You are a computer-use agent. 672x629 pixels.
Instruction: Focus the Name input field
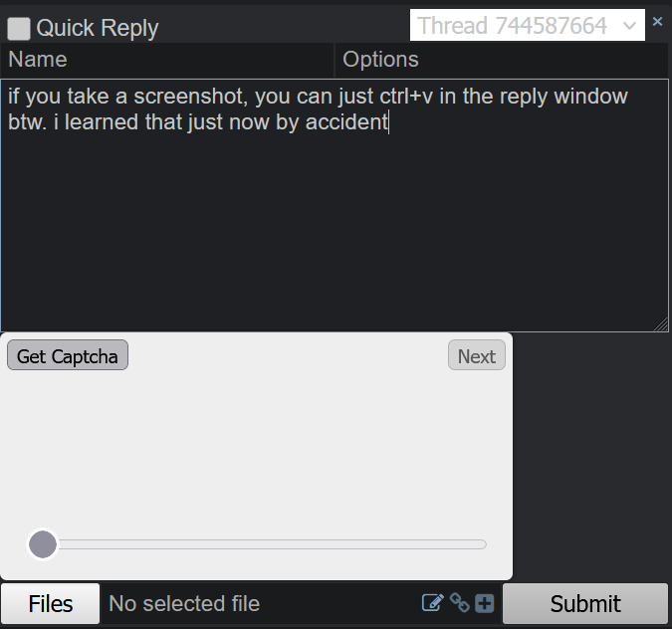(x=167, y=60)
